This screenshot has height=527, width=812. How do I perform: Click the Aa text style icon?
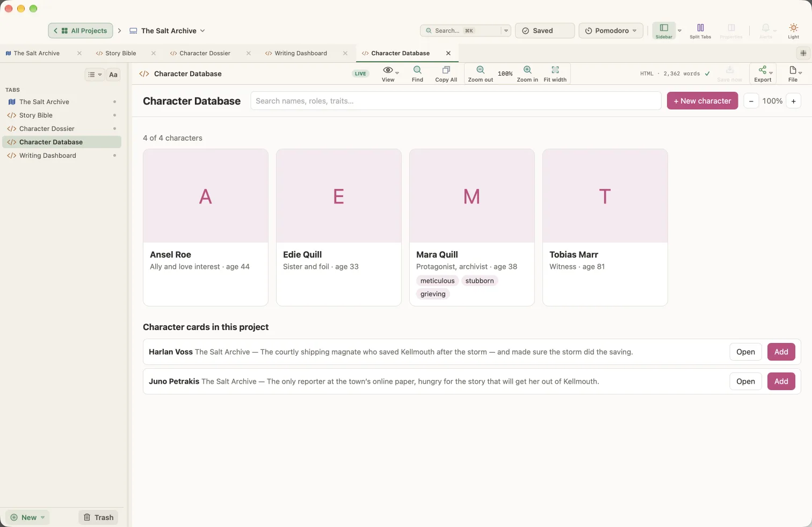coord(113,75)
